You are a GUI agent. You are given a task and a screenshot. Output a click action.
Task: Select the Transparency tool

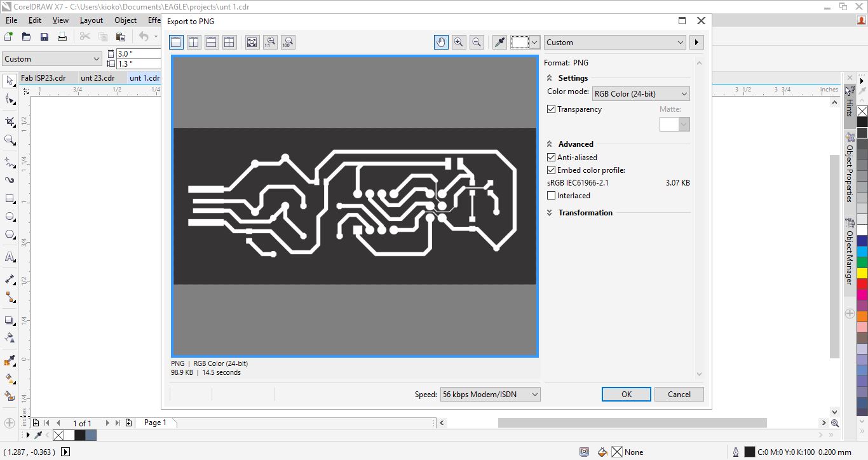tap(10, 338)
